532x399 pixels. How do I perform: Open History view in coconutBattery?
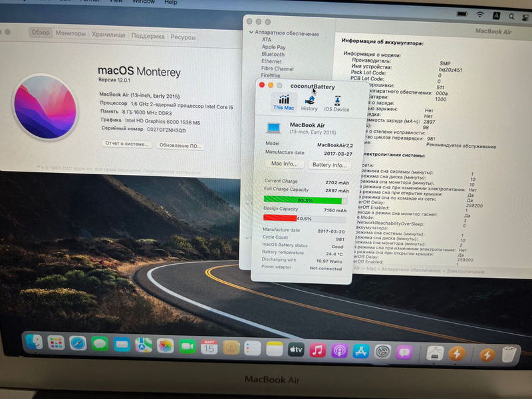click(x=309, y=104)
